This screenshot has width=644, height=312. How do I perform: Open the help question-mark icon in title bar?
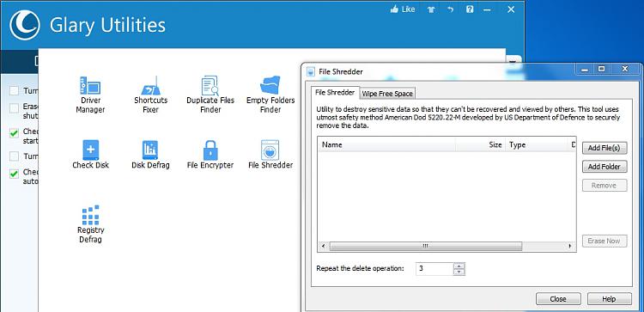(x=470, y=9)
